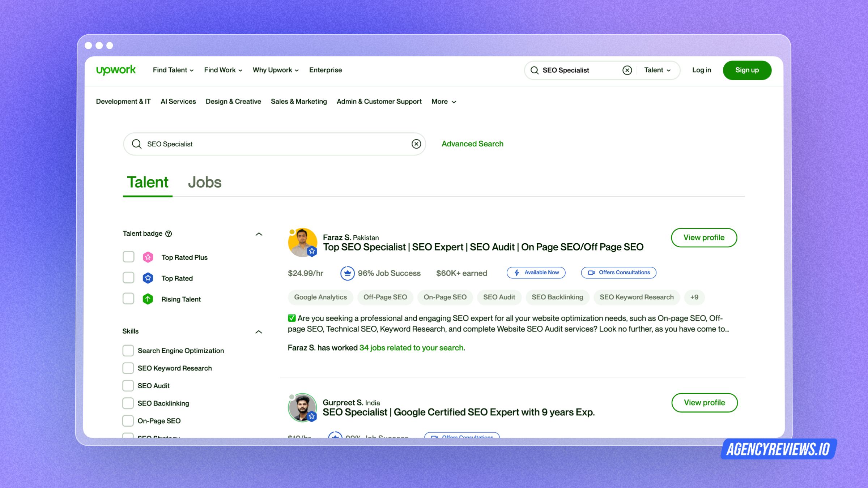This screenshot has height=488, width=868.
Task: Click the Upwork logo
Action: pos(115,70)
